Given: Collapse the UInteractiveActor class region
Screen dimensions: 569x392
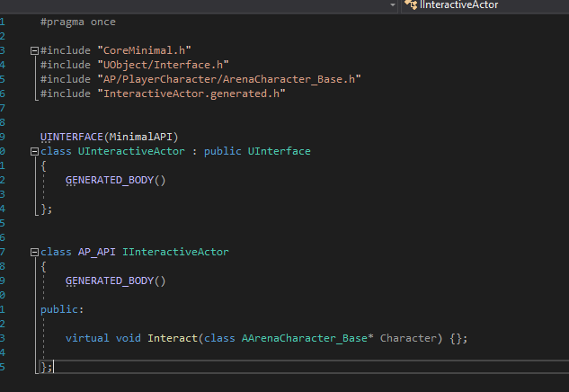Looking at the screenshot, I should point(34,152).
